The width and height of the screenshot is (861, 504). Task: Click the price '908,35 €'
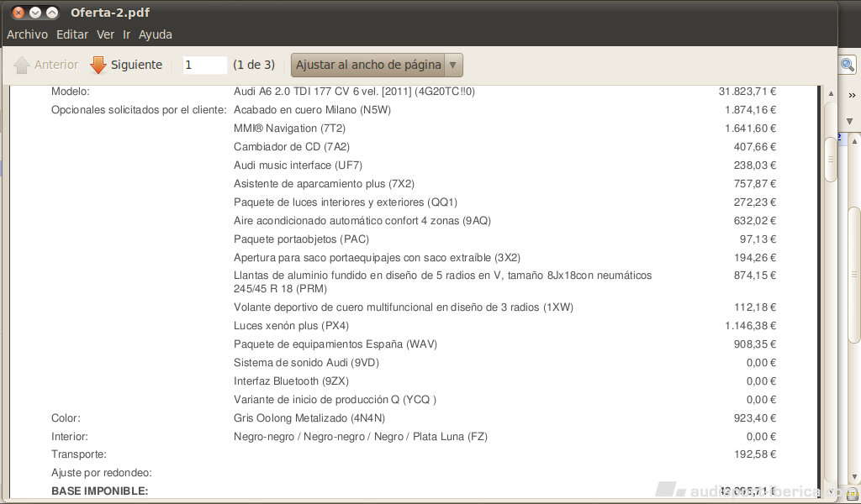[755, 344]
